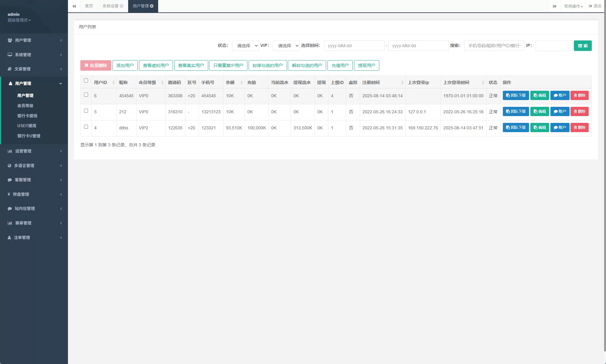The height and width of the screenshot is (364, 606).
Task: Open the 状态 select dropdown
Action: coord(246,46)
